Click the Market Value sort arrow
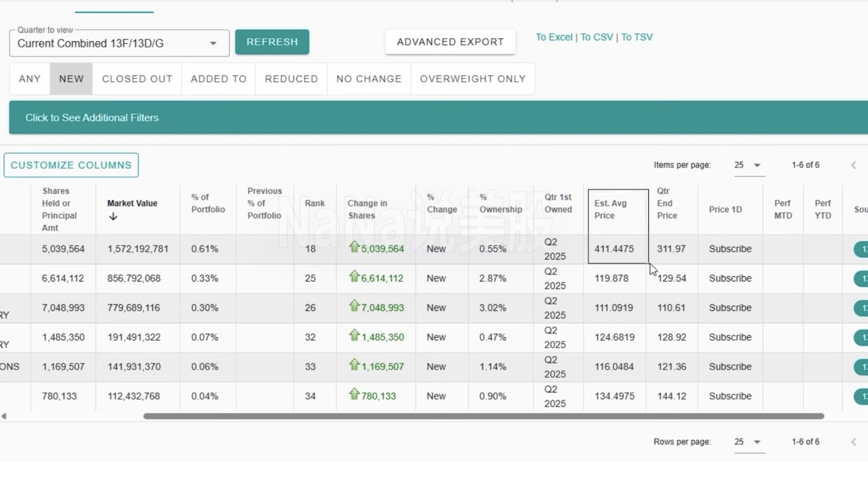This screenshot has width=868, height=488. point(113,217)
